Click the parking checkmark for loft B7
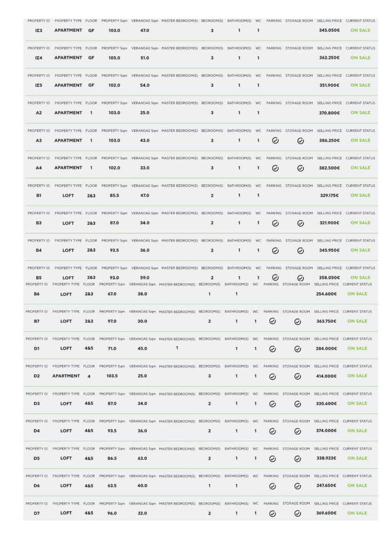 [272, 321]
